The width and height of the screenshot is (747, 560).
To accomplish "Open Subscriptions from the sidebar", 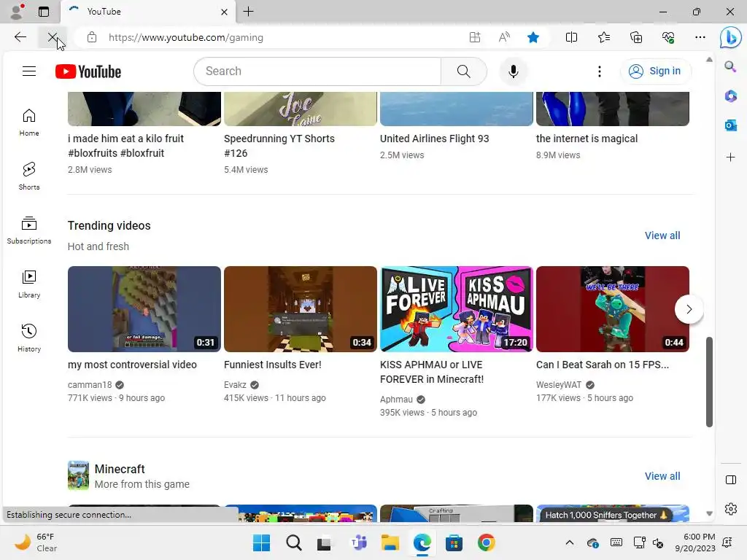I will (x=29, y=230).
